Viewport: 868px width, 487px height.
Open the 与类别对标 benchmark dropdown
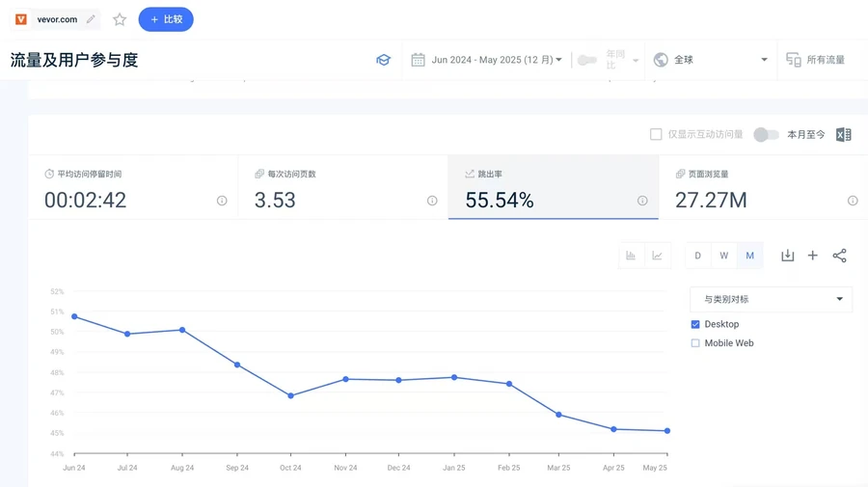(772, 299)
